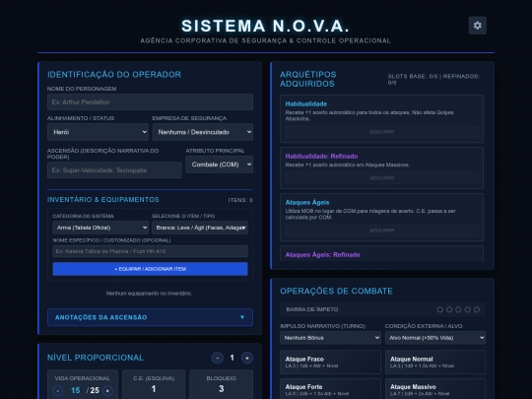Click Adquirir under Habitualidade: Refinado
The height and width of the screenshot is (399, 532).
381,177
